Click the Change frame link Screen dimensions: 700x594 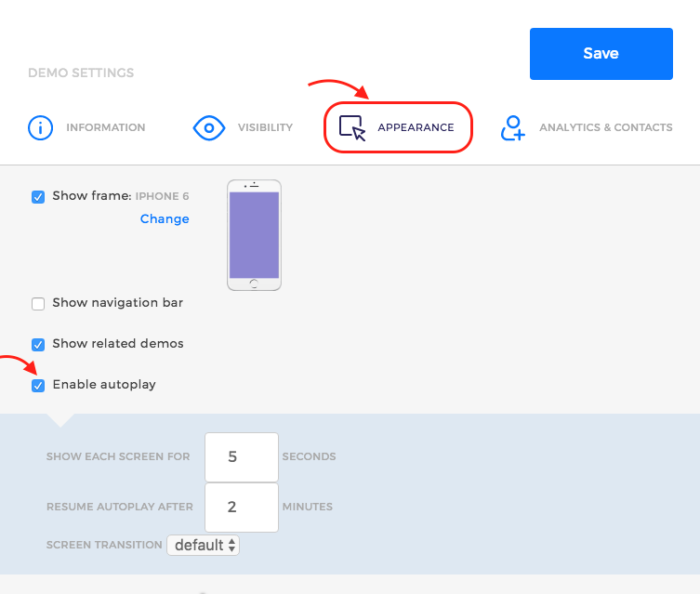pyautogui.click(x=165, y=218)
